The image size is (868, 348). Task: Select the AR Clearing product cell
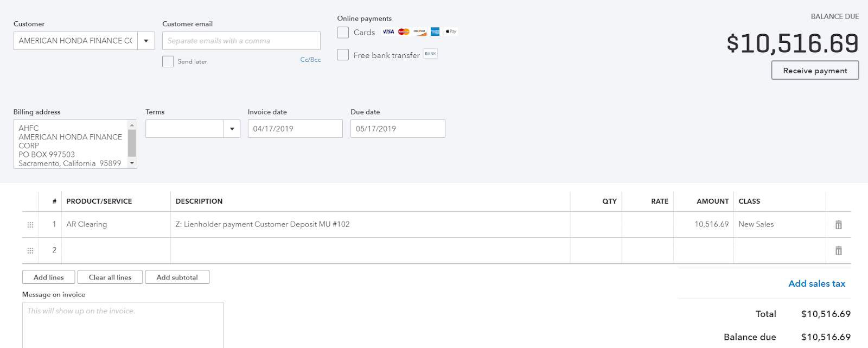[x=116, y=225]
